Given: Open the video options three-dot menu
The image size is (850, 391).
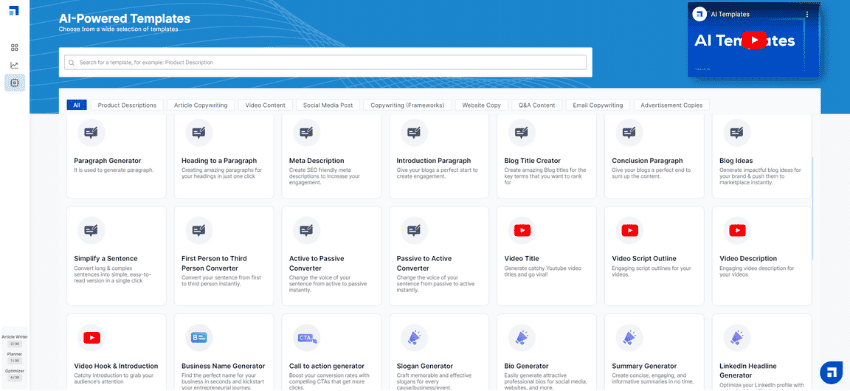Looking at the screenshot, I should [x=807, y=15].
